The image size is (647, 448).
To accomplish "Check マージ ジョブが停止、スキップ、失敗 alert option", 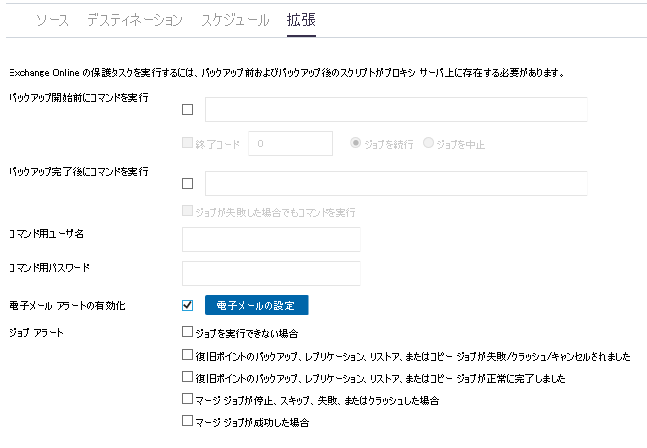I will 187,398.
